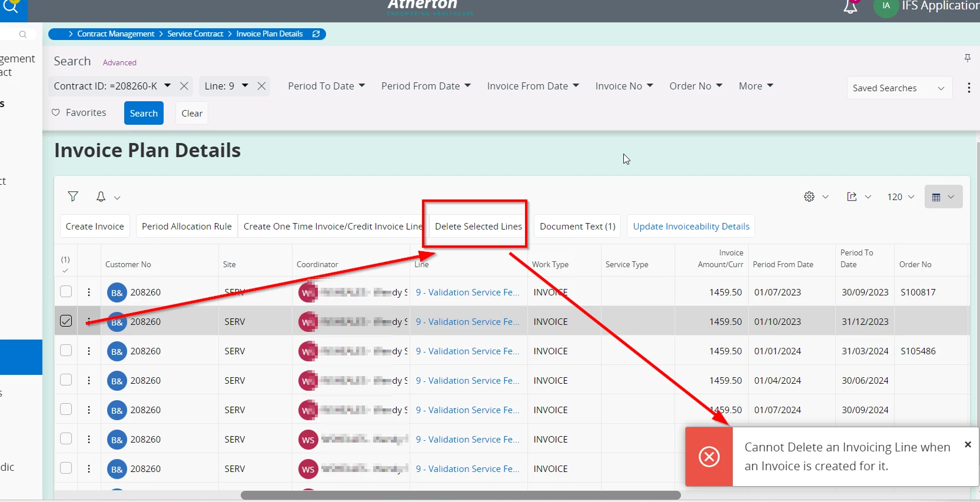
Task: Click the table settings gear icon
Action: tap(809, 197)
